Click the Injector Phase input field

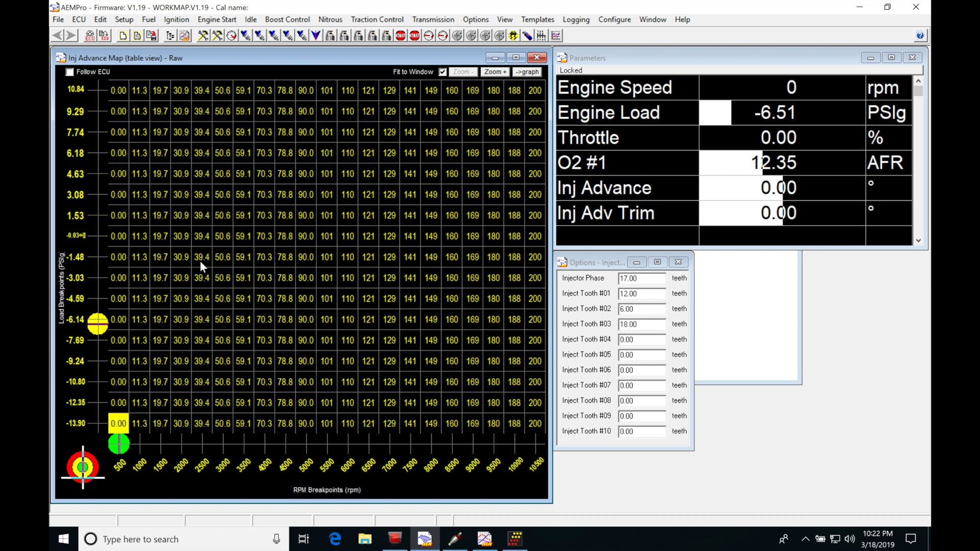(641, 278)
